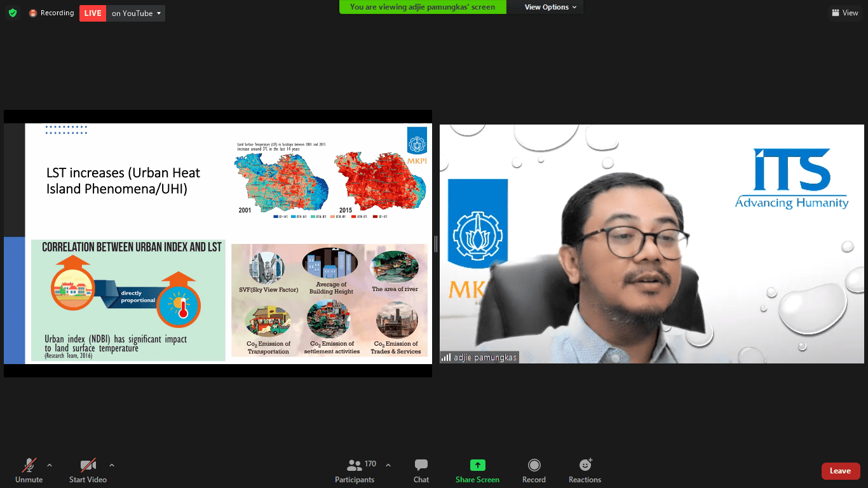Click the shared slide presentation area

point(217,243)
